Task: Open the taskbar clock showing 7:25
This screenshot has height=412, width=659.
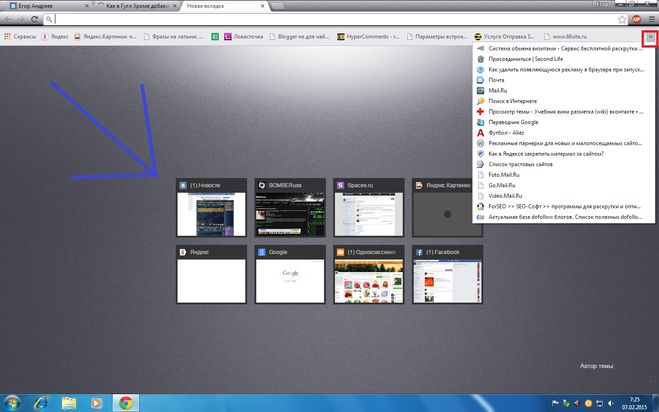Action: [x=634, y=403]
